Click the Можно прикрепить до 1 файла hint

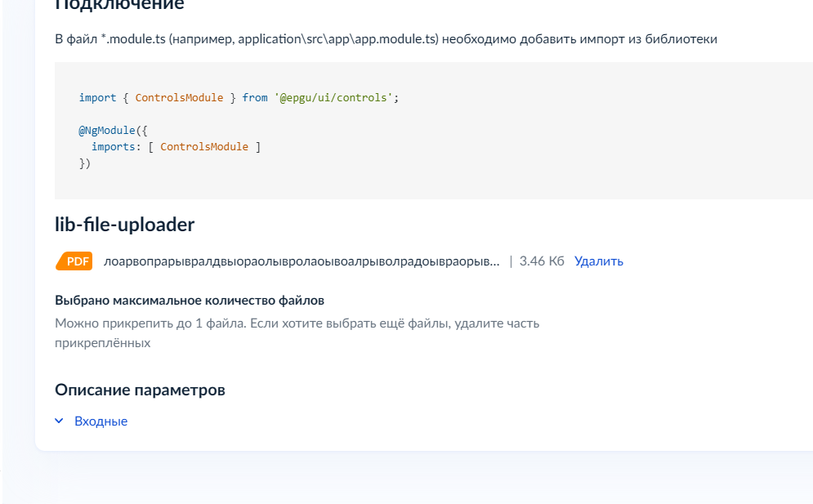[297, 333]
